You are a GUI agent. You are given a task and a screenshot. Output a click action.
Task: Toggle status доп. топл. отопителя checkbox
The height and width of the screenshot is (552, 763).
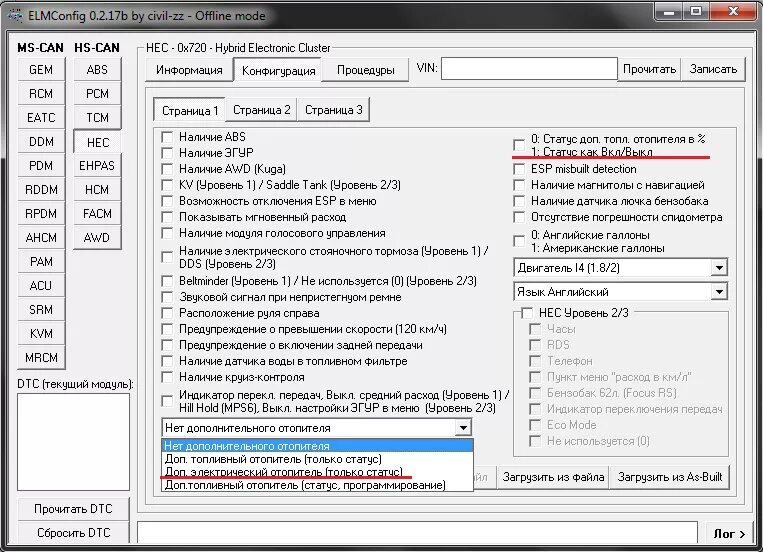[519, 145]
